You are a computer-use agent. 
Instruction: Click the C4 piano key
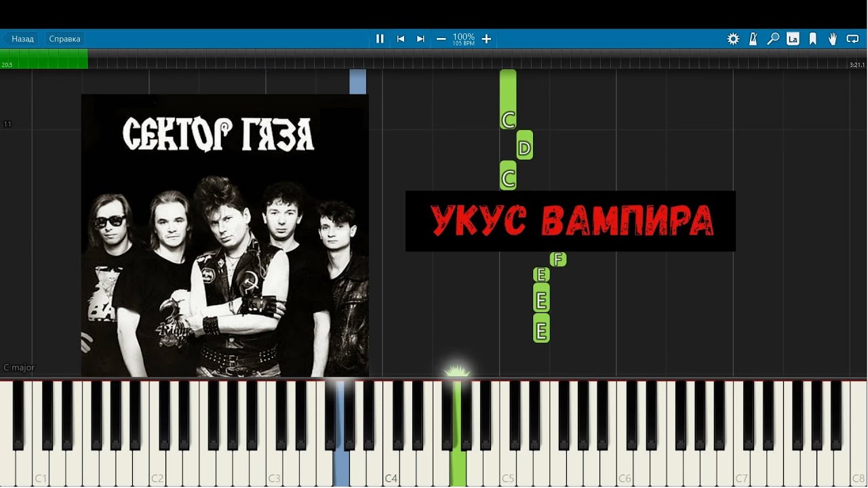tap(391, 468)
